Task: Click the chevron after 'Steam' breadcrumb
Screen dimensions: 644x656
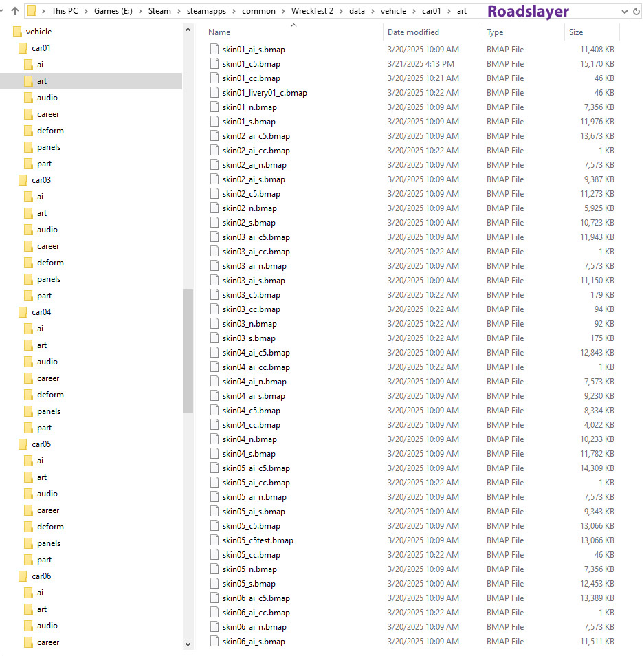Action: 179,11
